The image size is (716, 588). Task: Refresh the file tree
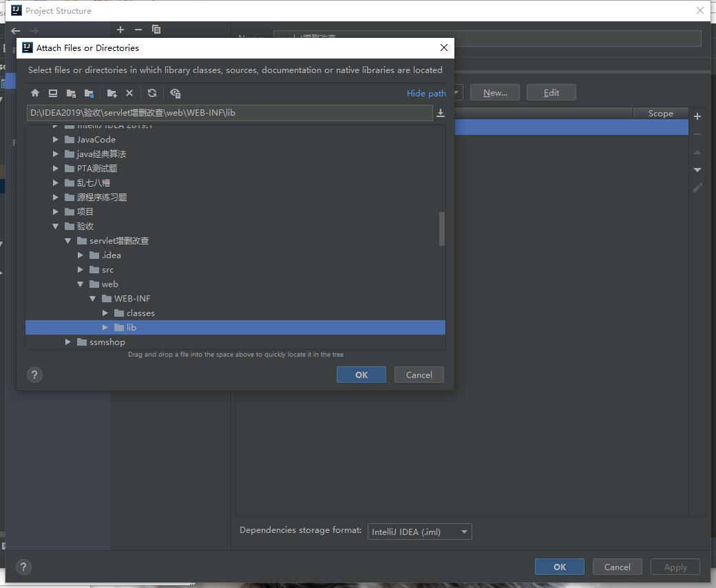pyautogui.click(x=152, y=93)
